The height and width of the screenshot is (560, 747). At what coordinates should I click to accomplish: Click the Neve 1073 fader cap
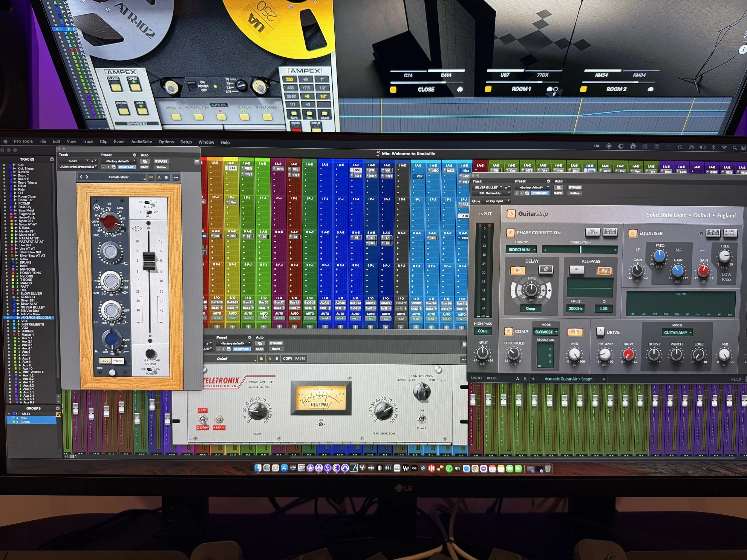tap(149, 261)
